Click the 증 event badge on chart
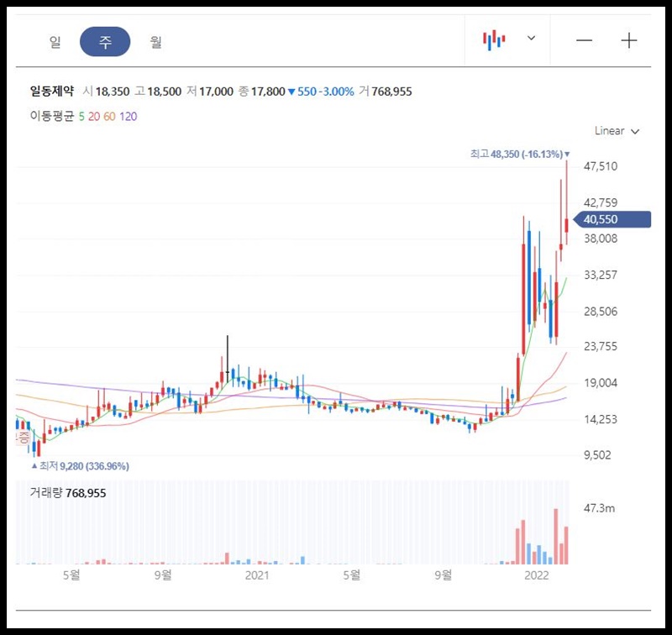The image size is (672, 635). [x=23, y=438]
